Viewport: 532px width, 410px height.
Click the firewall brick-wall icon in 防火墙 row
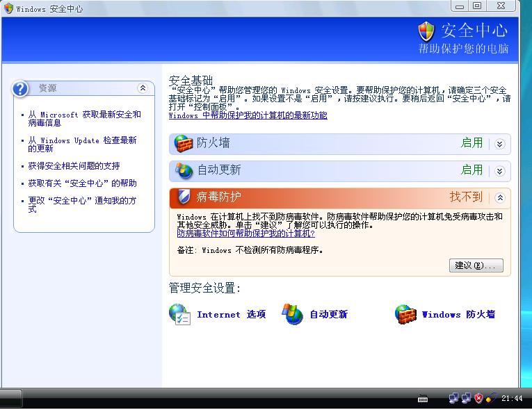(183, 143)
